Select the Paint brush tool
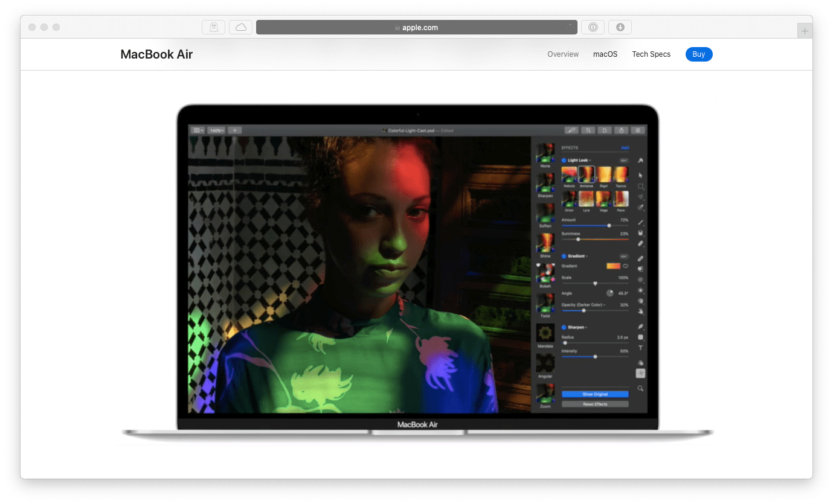 pyautogui.click(x=640, y=222)
